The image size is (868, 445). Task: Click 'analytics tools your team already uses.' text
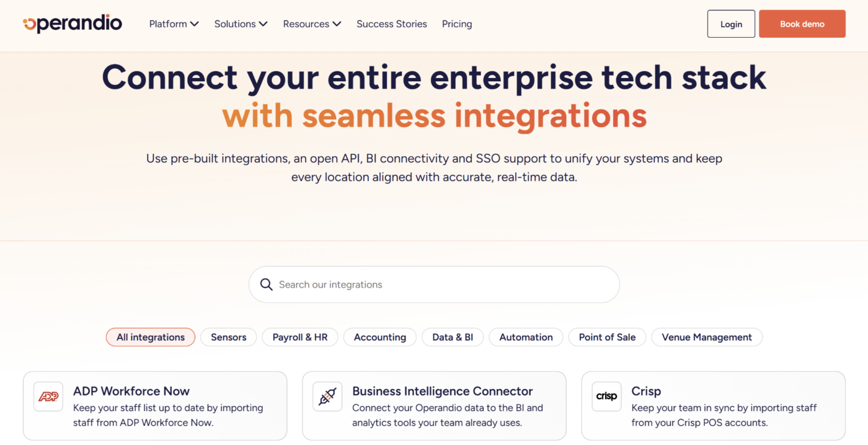[437, 423]
